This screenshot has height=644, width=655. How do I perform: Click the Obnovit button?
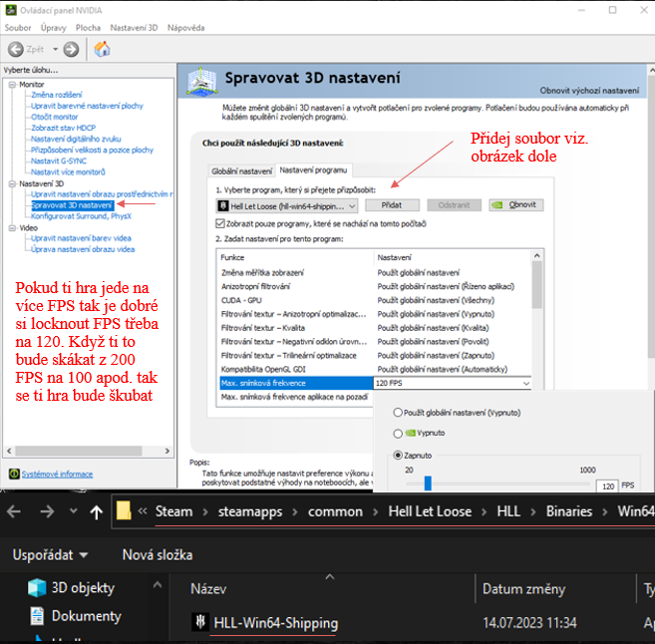[516, 205]
